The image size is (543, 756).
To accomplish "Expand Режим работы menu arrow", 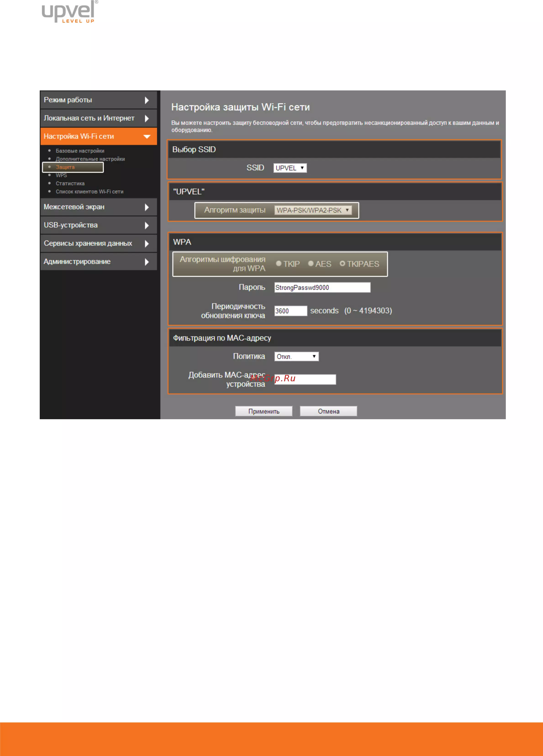I will tap(147, 100).
